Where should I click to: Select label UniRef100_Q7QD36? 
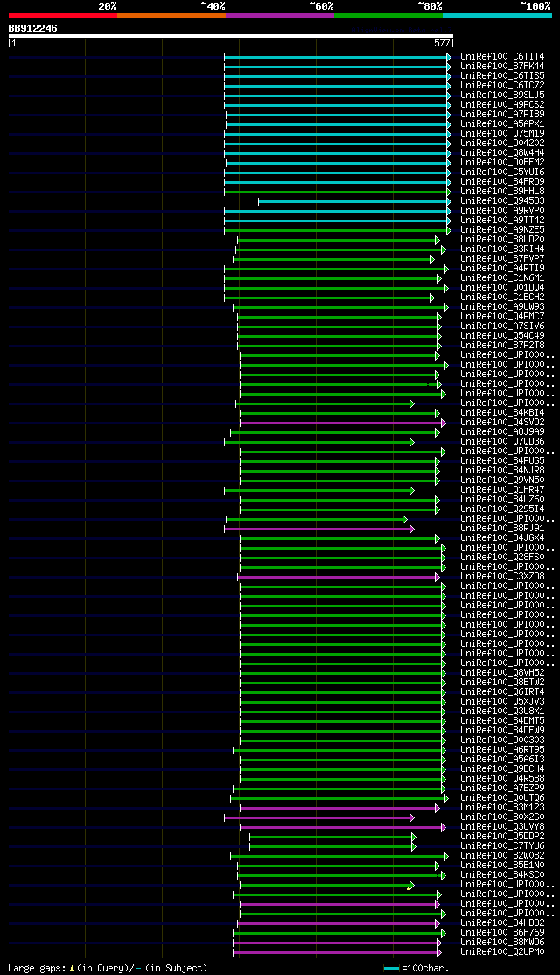(502, 442)
